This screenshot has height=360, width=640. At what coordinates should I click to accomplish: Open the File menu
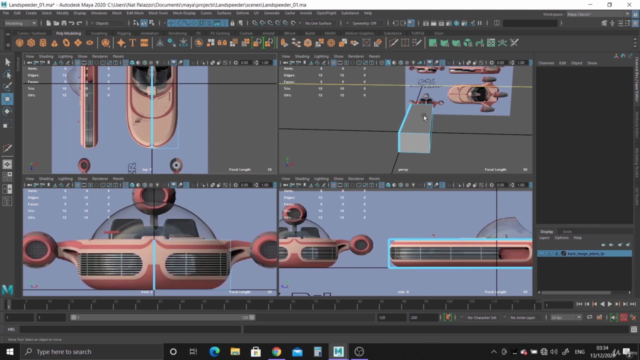(6, 13)
